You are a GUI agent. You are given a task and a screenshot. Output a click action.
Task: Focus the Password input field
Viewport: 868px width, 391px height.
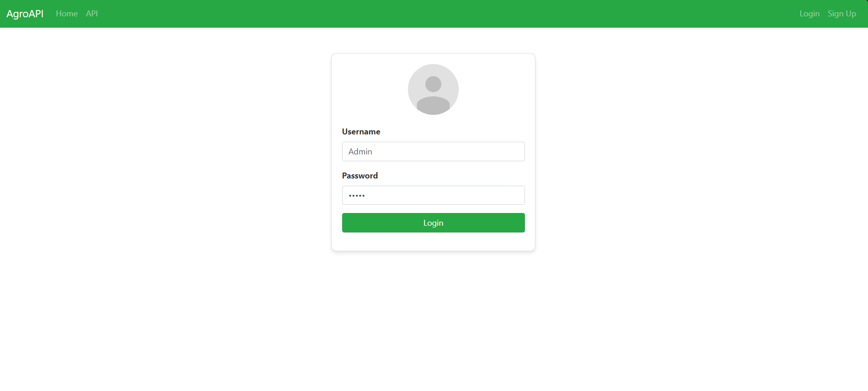point(433,195)
